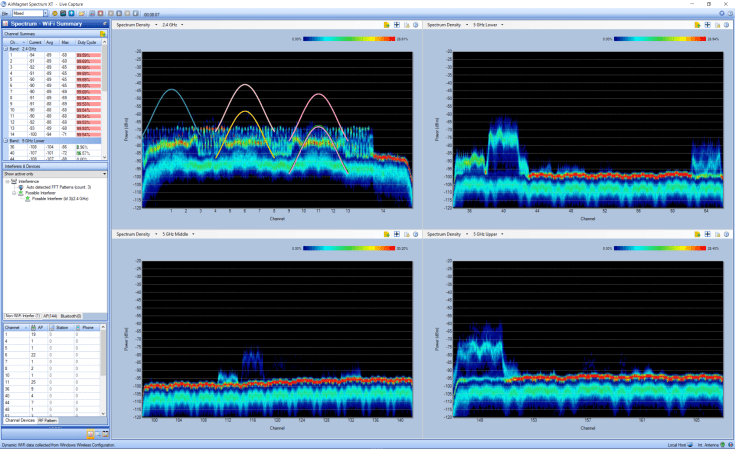Viewport: 735px width, 449px height.
Task: Select Auto detected FFT Patterns tree item
Action: [58, 187]
